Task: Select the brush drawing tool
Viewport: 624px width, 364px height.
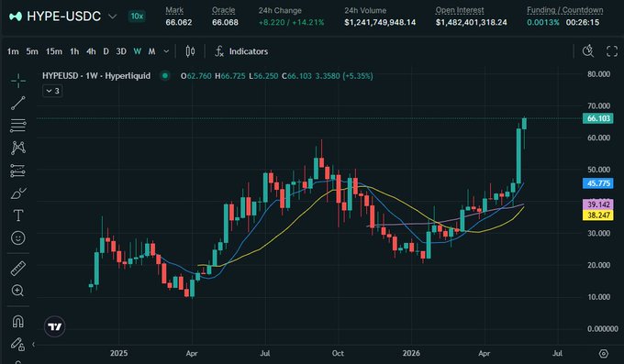Action: tap(18, 193)
